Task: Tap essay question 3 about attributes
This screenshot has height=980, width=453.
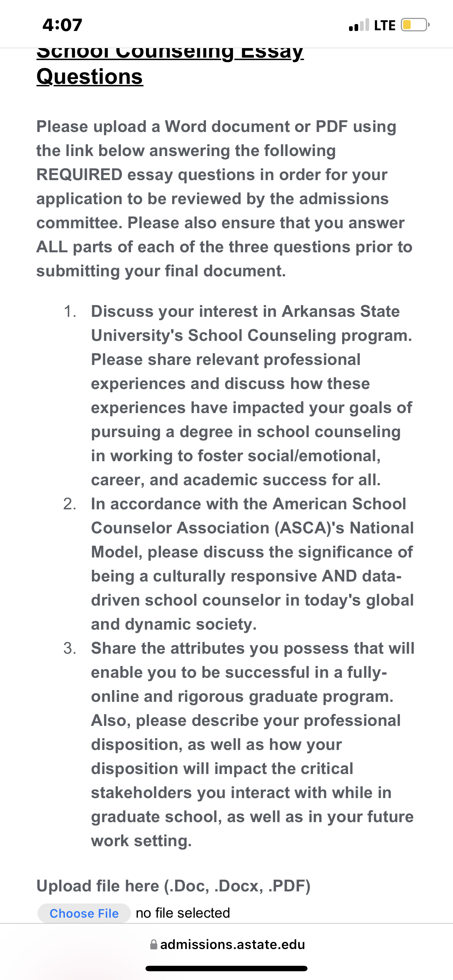Action: click(x=252, y=744)
